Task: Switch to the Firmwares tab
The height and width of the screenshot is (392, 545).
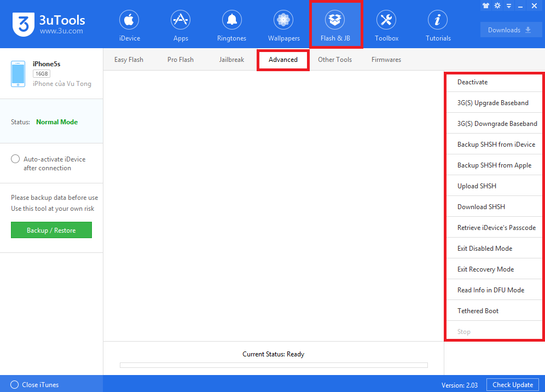Action: click(x=386, y=60)
